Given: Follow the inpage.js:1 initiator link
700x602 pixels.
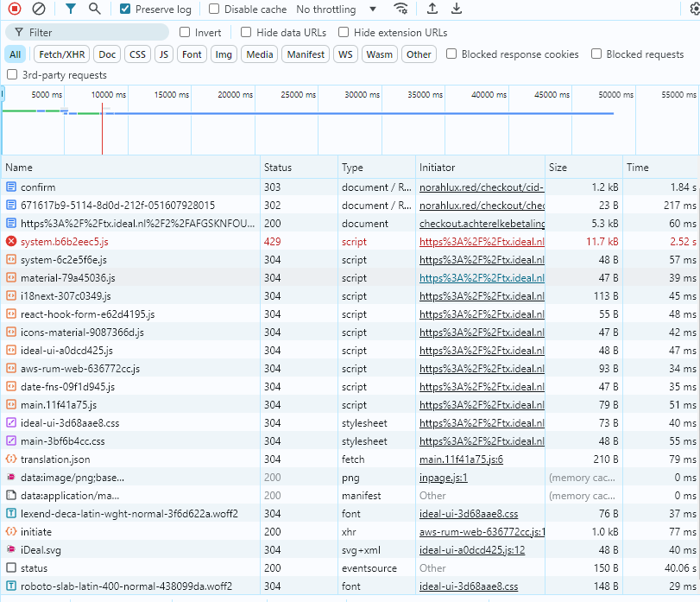Looking at the screenshot, I should [443, 478].
